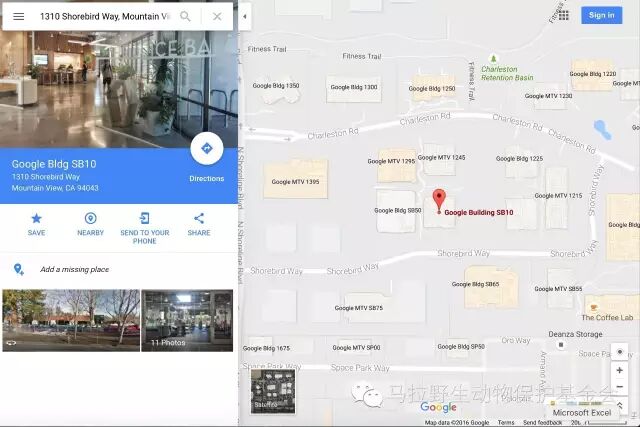Select Google Bldg 1300 on map

(x=354, y=87)
